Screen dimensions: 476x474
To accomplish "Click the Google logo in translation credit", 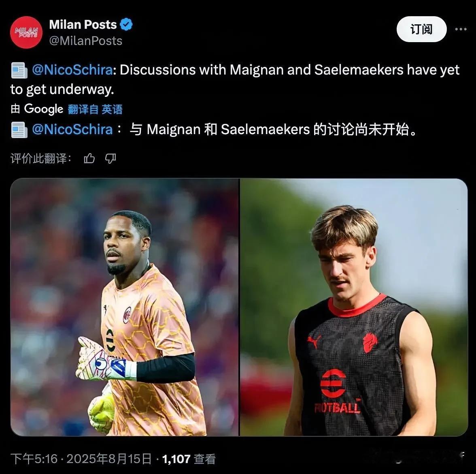I will click(x=43, y=109).
